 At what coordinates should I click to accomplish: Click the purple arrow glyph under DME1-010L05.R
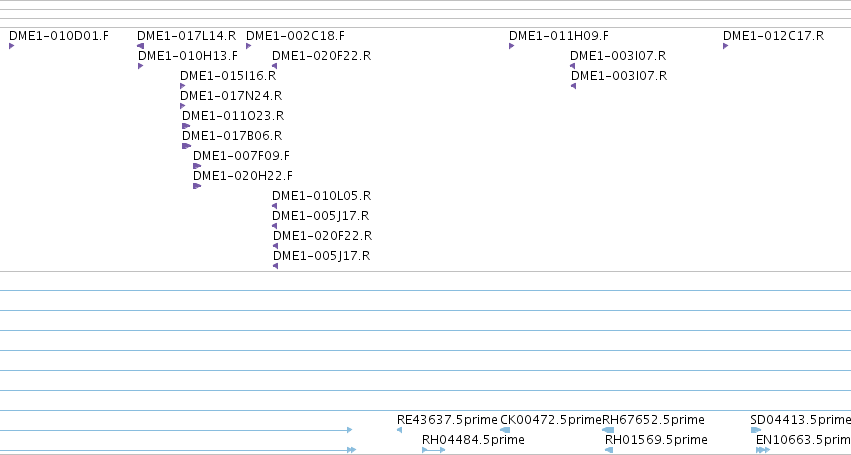click(x=275, y=206)
